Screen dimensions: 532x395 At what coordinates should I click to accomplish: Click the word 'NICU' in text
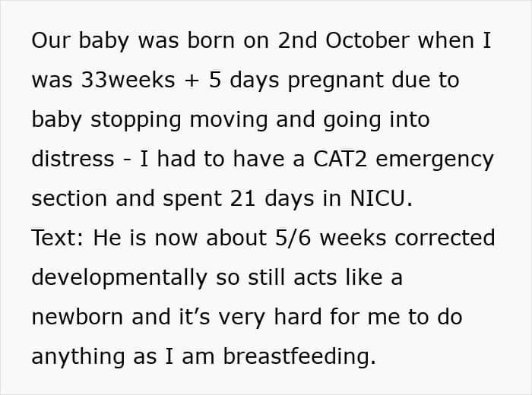pos(378,199)
